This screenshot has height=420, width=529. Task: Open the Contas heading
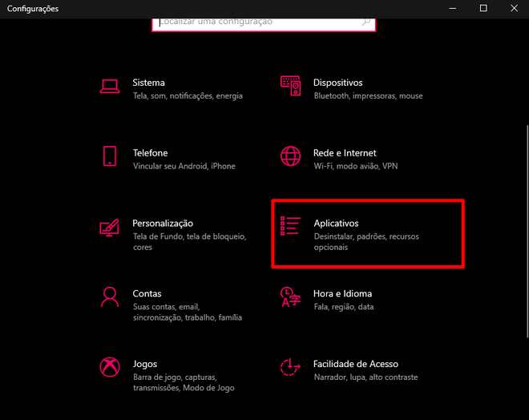click(147, 293)
